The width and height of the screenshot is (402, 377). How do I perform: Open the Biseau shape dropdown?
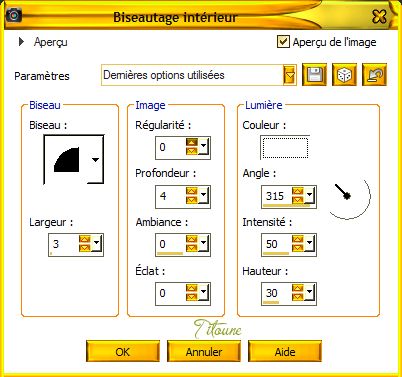tap(95, 160)
